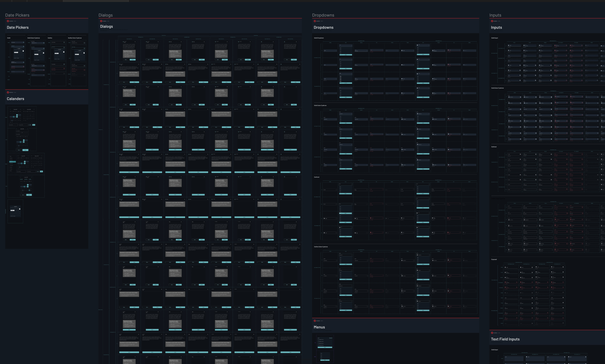Check the second checkbox item in Menus component
Image resolution: width=605 pixels, height=364 pixels.
319,341
